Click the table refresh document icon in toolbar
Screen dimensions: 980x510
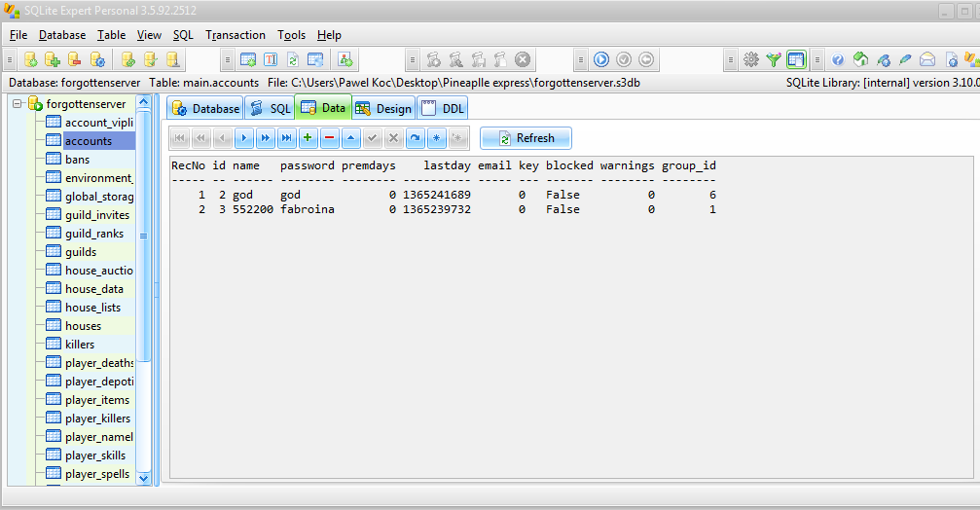tap(293, 59)
